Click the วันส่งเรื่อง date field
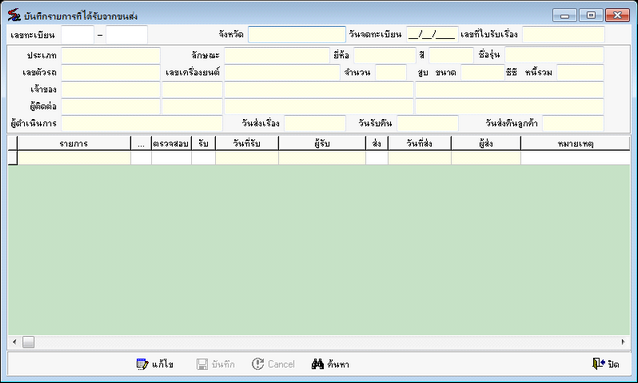Viewport: 638px width, 383px height. pyautogui.click(x=315, y=123)
